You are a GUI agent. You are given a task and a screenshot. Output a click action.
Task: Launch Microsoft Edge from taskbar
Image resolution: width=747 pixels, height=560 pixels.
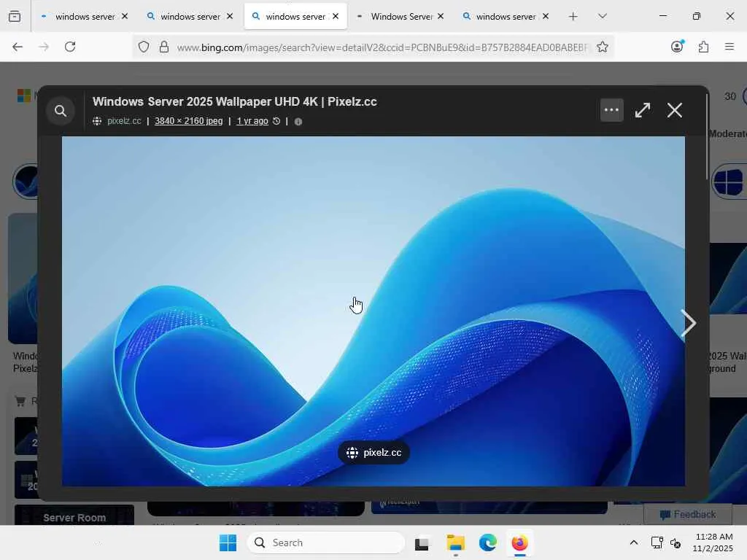(x=488, y=542)
